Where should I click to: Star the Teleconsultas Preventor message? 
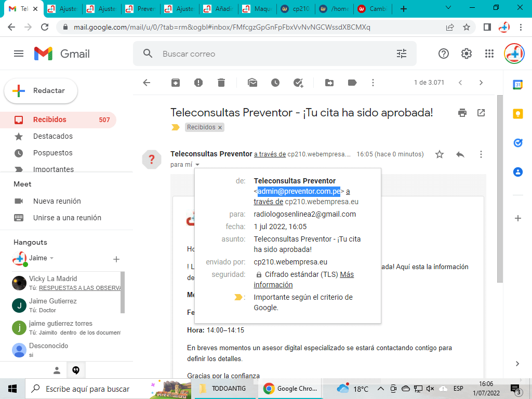point(440,154)
